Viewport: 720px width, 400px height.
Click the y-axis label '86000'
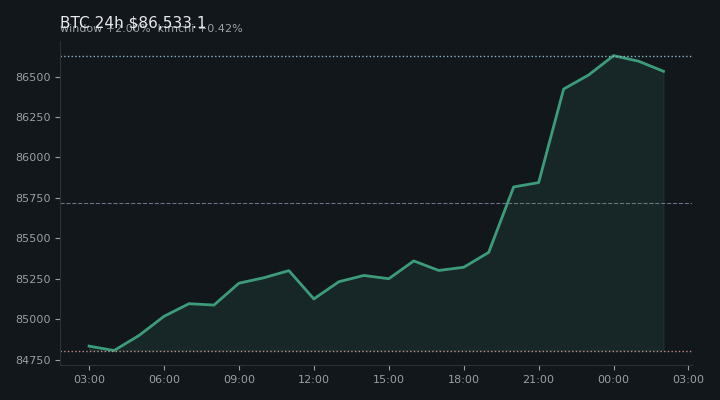[33, 158]
